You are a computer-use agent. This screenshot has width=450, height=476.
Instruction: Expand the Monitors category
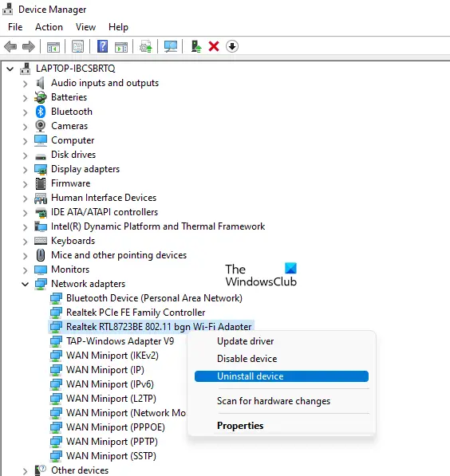[x=26, y=269]
